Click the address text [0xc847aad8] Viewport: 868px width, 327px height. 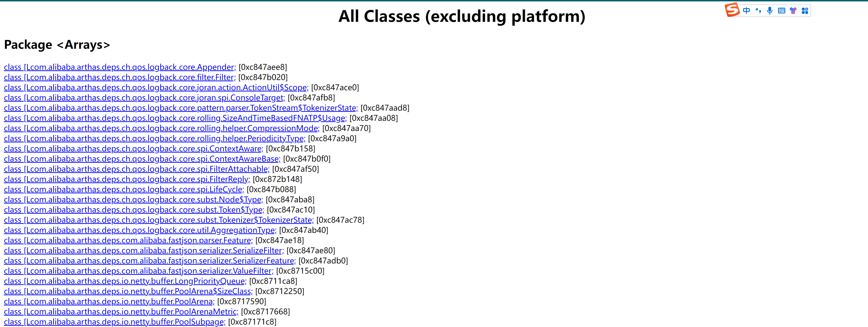(x=385, y=108)
